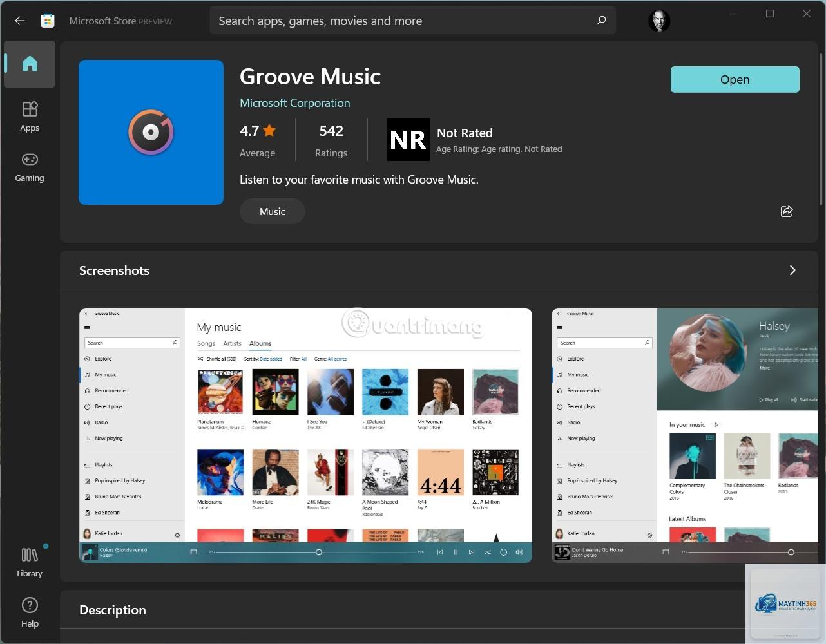The width and height of the screenshot is (826, 644).
Task: Click in the search apps field
Action: pos(412,21)
